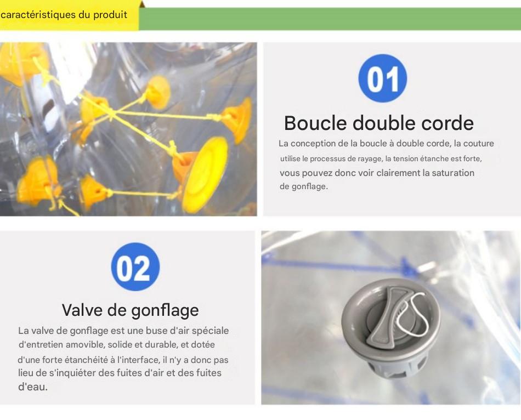521x420 pixels.
Task: Click the green header bar
Action: pyautogui.click(x=330, y=19)
